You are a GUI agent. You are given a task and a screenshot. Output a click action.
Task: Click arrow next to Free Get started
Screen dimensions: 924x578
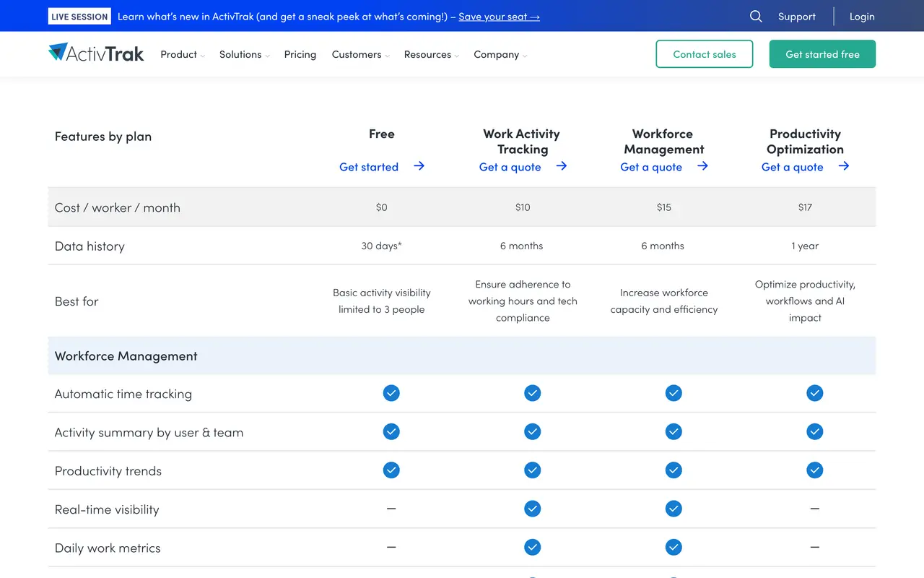419,166
